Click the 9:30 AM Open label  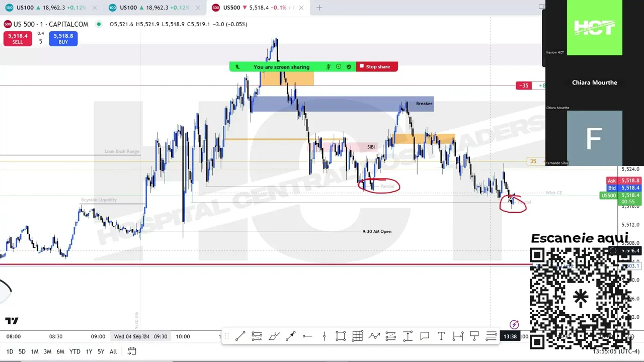(x=377, y=232)
